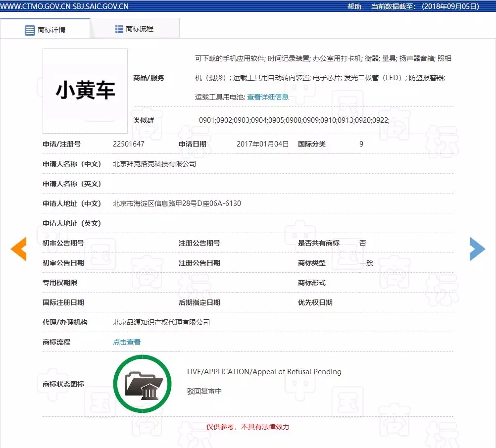The width and height of the screenshot is (496, 448).
Task: Select status text LIVE/APPLICATION/Appeal of Refusal Pending
Action: (264, 371)
